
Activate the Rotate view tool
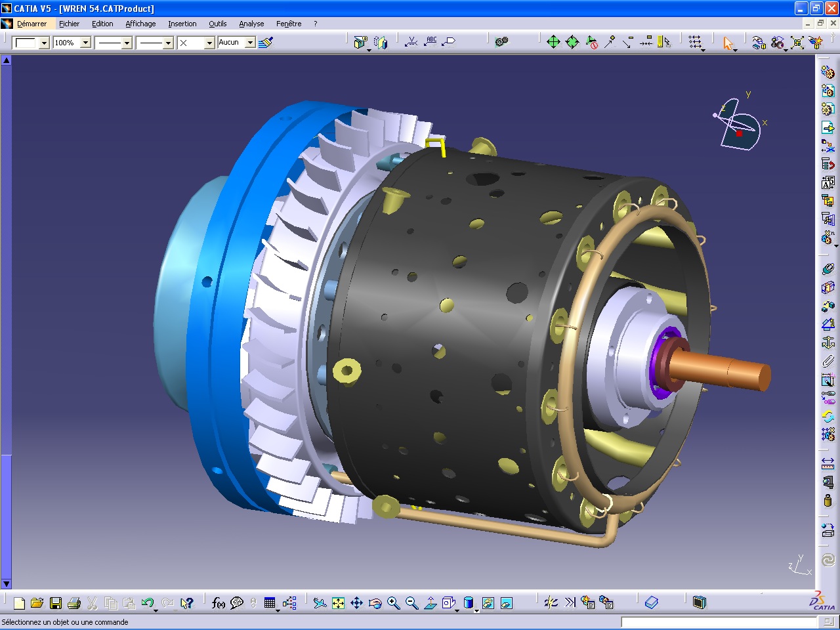375,602
